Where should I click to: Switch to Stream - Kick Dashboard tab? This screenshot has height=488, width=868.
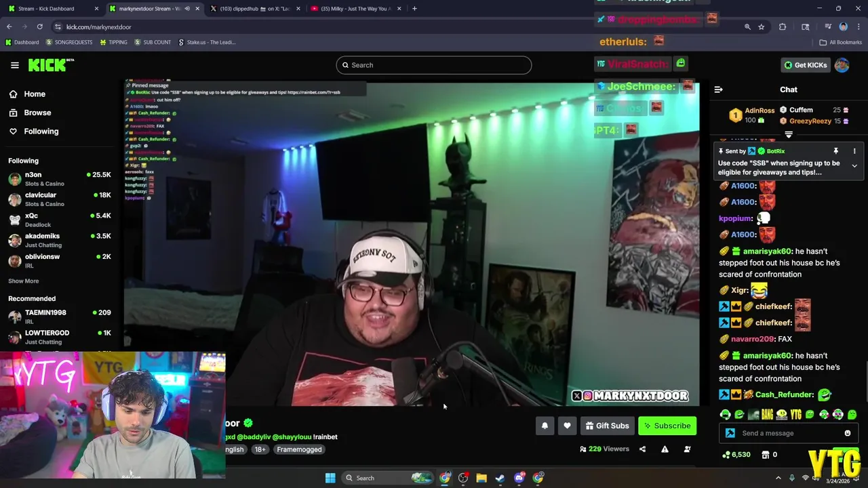[53, 9]
